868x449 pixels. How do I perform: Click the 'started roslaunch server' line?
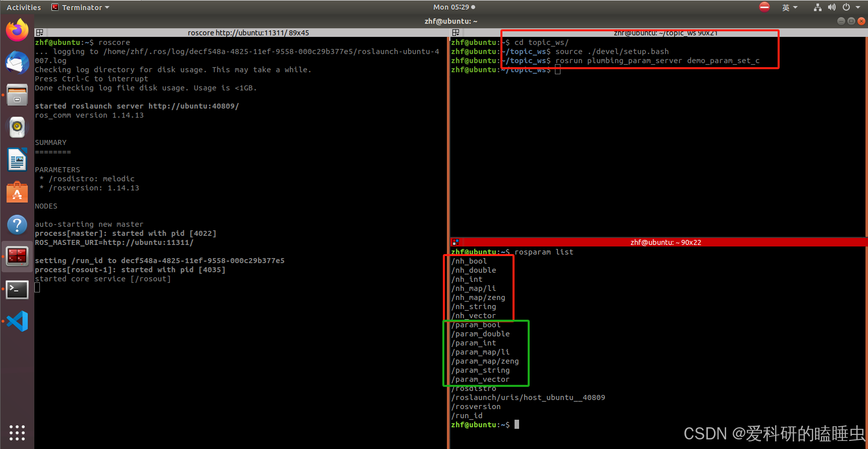click(x=137, y=106)
